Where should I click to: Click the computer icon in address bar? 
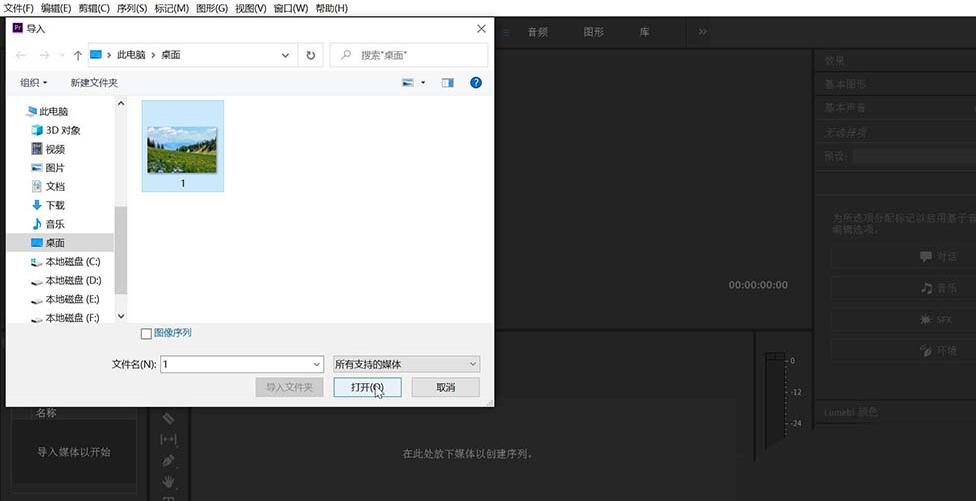(x=96, y=55)
